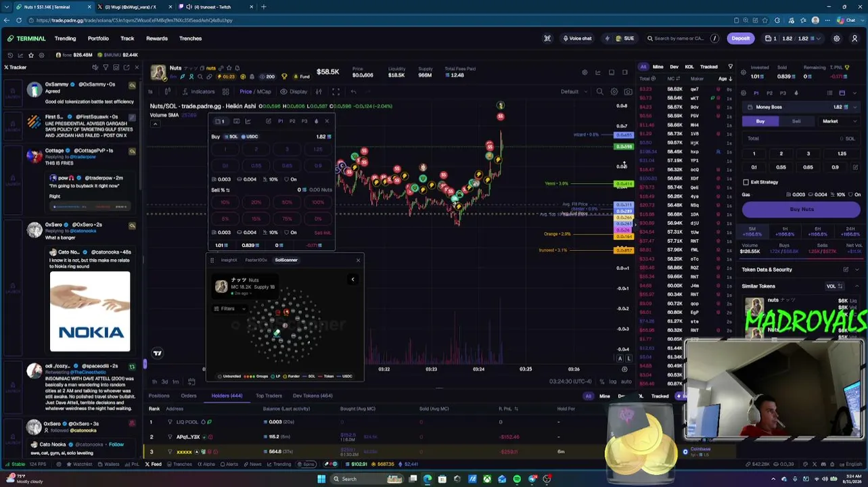Select the All filter in trades panel
This screenshot has height=487, width=868.
pos(643,67)
